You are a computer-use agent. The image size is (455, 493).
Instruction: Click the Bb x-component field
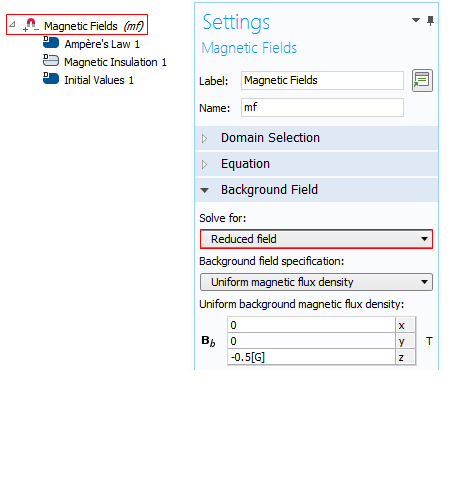pos(311,325)
